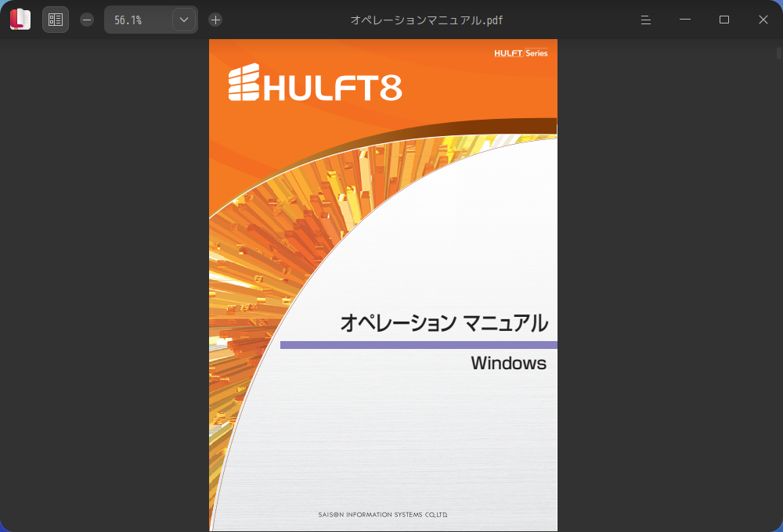
Task: Open the hamburger main menu
Action: click(646, 20)
